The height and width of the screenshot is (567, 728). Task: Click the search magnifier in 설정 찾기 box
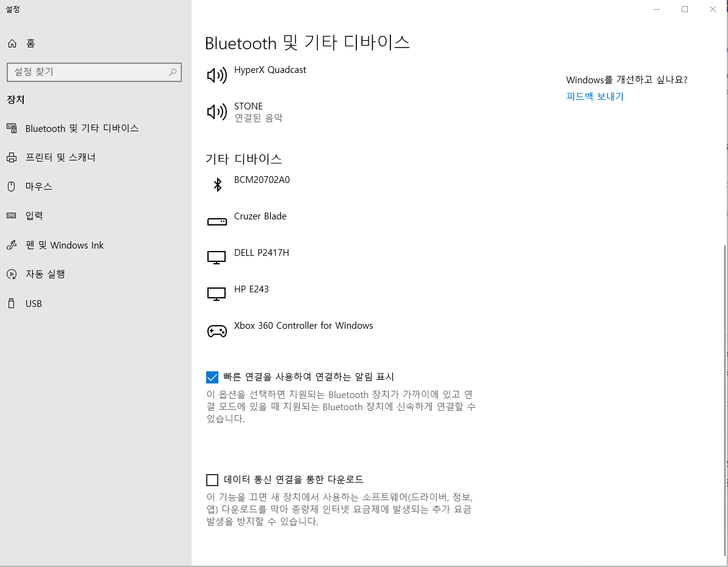173,72
